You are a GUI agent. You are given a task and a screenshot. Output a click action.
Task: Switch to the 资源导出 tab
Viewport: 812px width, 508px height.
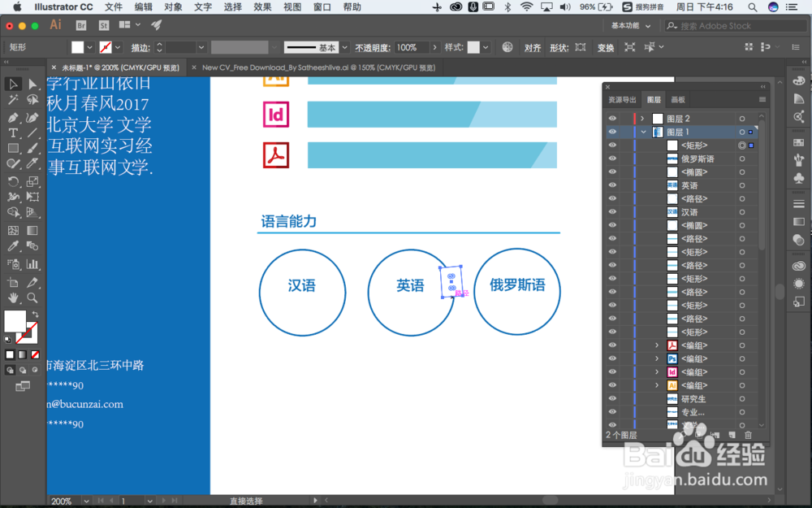tap(622, 99)
